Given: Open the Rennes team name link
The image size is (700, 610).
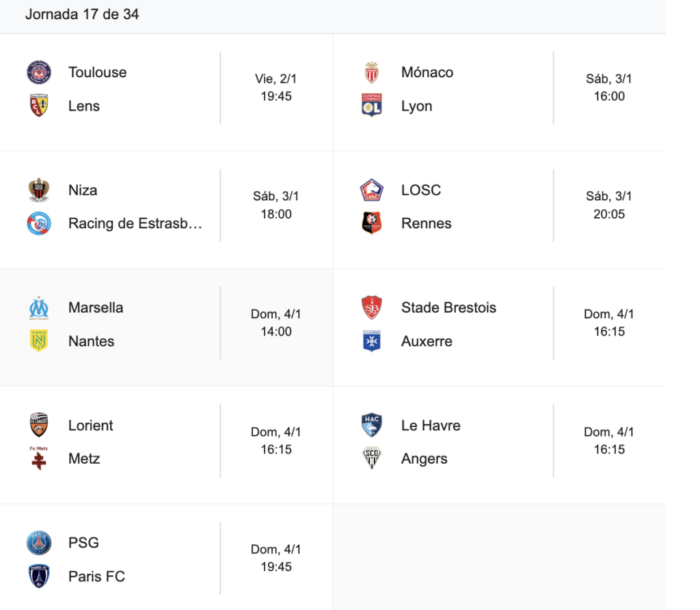Looking at the screenshot, I should pyautogui.click(x=427, y=223).
